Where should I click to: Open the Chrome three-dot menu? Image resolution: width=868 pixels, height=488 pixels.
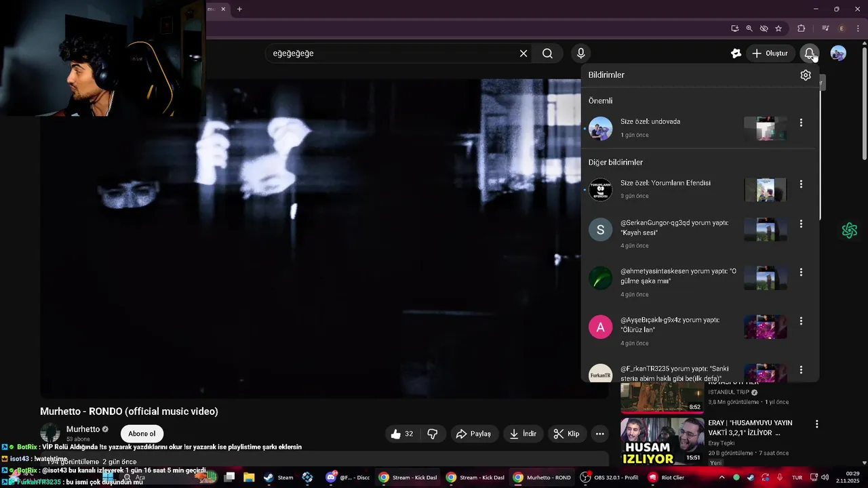pyautogui.click(x=857, y=28)
